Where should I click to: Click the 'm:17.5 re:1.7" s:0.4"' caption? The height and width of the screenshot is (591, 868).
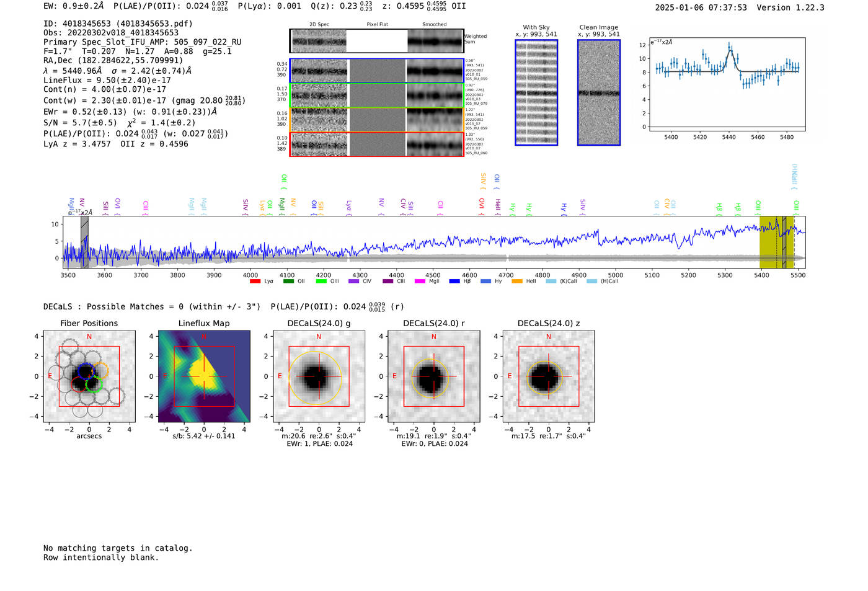(x=548, y=436)
